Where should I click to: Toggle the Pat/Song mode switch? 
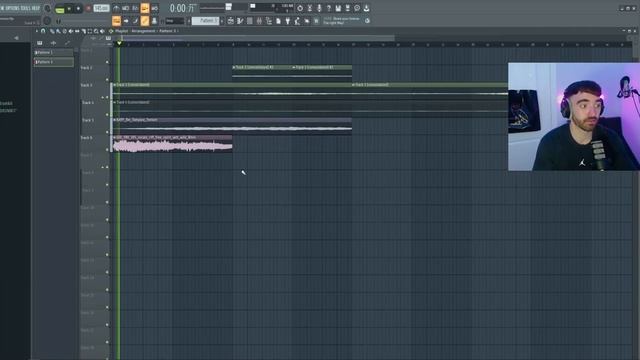click(x=60, y=9)
